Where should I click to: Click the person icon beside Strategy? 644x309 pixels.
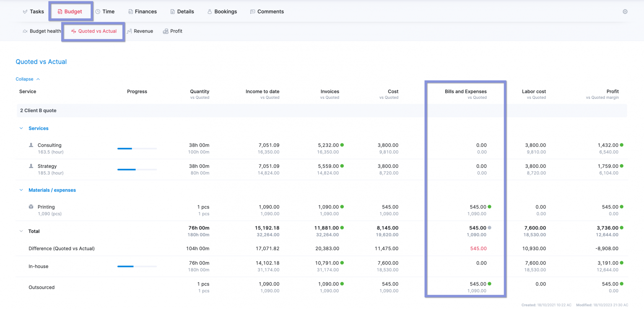click(31, 166)
